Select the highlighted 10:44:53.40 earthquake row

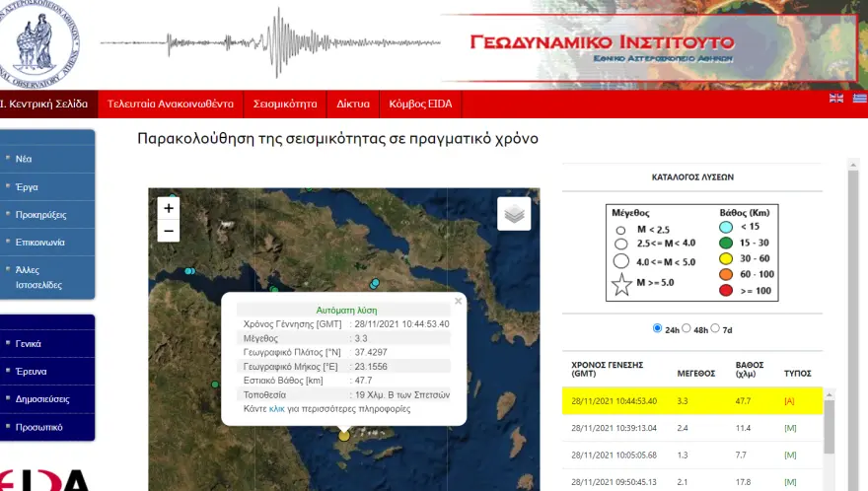tap(690, 401)
